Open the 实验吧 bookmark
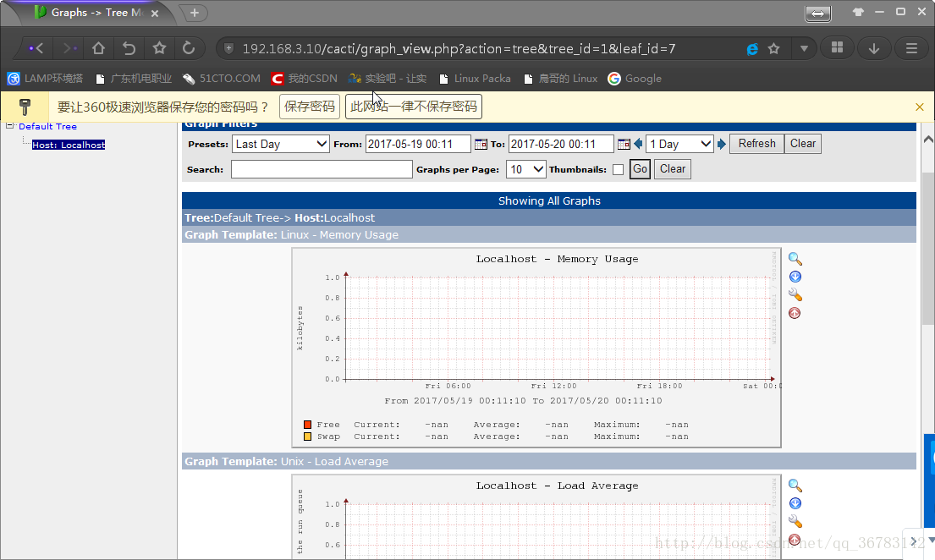 coord(388,79)
